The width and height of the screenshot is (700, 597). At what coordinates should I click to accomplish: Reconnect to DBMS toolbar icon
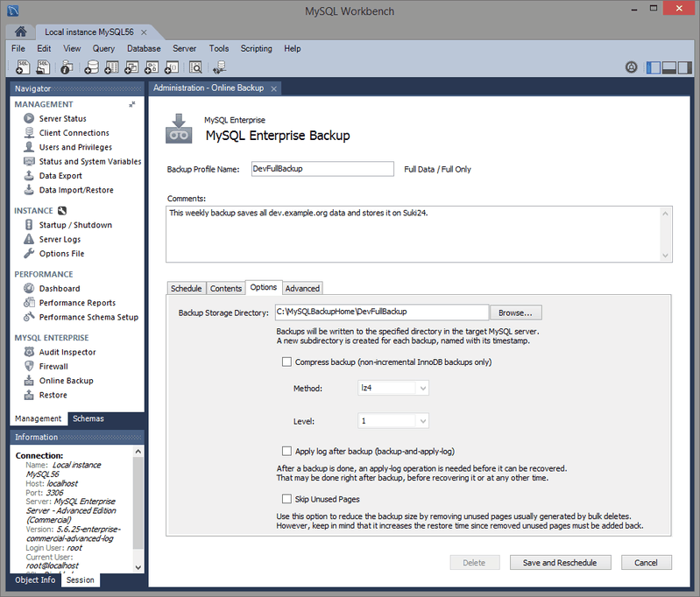(220, 67)
